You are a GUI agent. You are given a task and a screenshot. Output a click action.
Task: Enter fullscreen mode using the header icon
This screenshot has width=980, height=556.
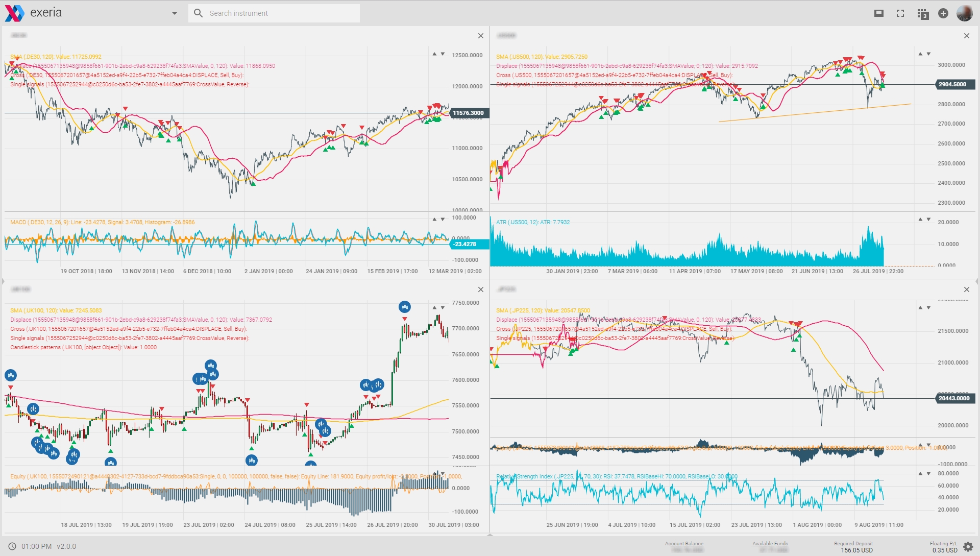pyautogui.click(x=900, y=13)
